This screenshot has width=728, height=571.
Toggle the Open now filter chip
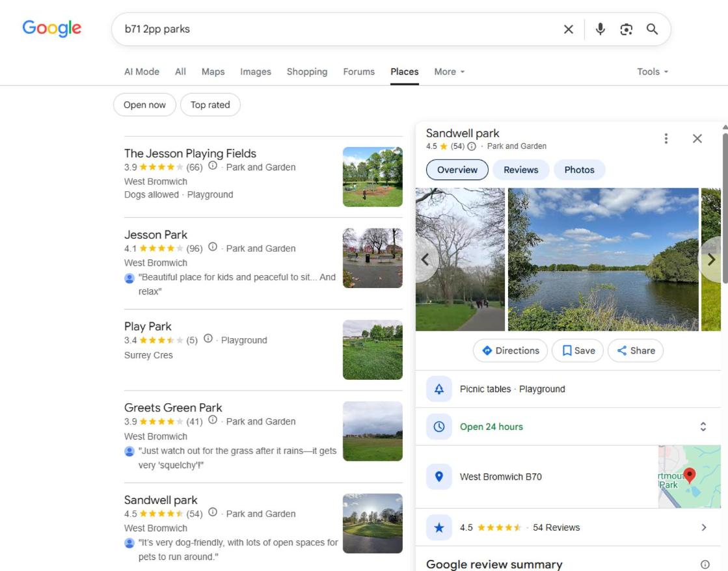coord(144,105)
